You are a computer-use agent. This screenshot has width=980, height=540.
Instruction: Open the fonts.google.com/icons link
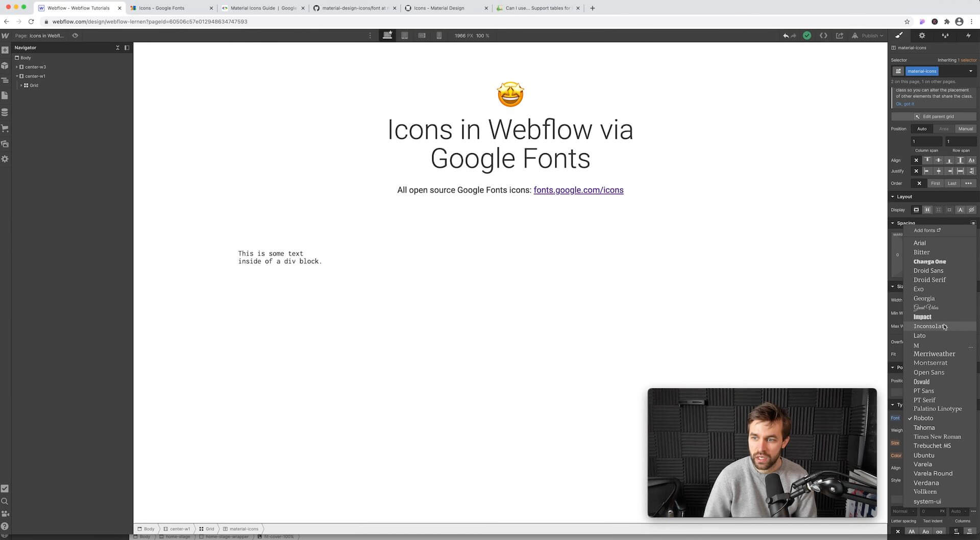578,190
